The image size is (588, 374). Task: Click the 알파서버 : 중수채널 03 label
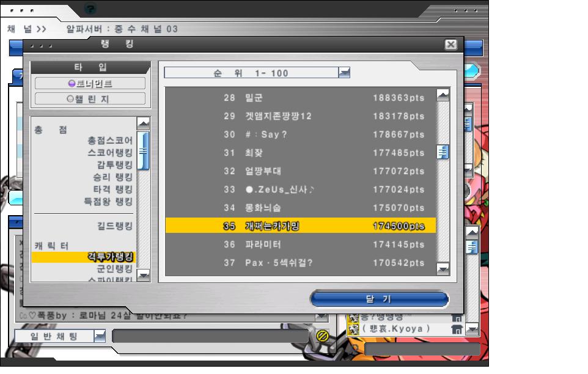122,29
